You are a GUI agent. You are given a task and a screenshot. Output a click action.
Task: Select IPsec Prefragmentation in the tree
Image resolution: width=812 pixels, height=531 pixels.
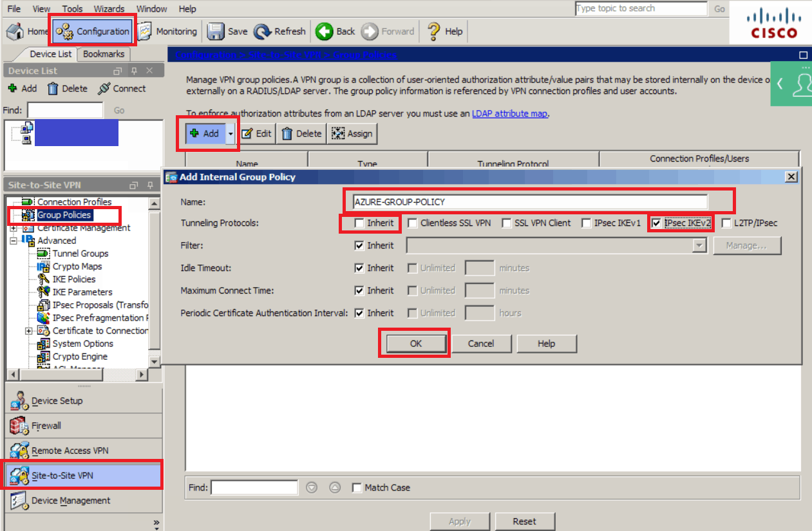tap(100, 318)
